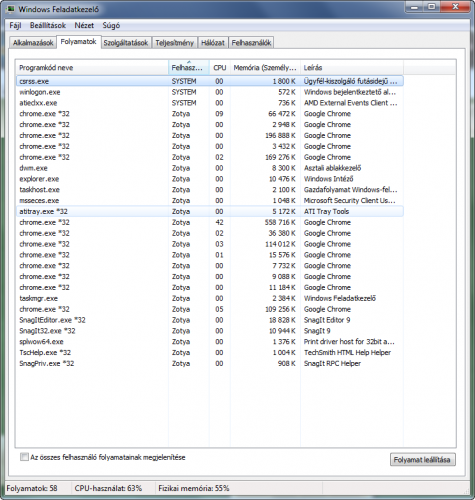475x500 pixels.
Task: Enable showing all users' processes checkbox
Action: coord(24,457)
